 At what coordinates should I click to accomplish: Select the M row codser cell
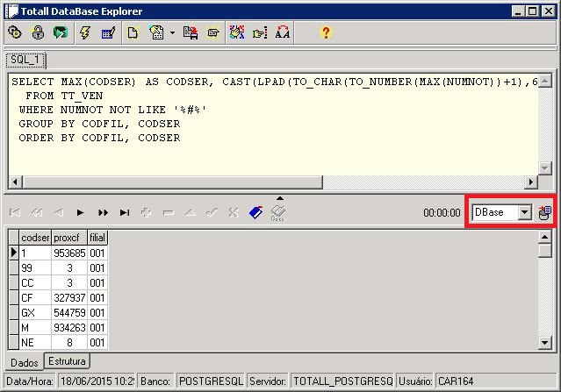pyautogui.click(x=35, y=328)
